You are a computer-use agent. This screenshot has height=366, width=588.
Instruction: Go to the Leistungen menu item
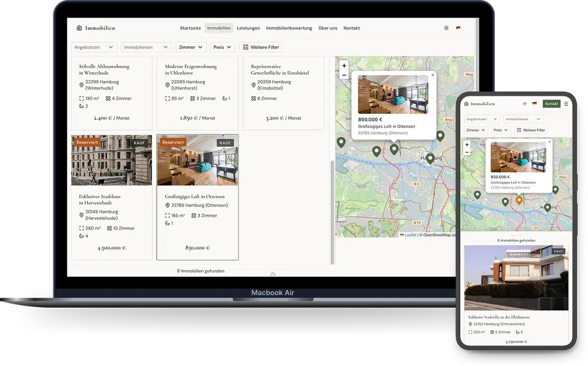[248, 28]
